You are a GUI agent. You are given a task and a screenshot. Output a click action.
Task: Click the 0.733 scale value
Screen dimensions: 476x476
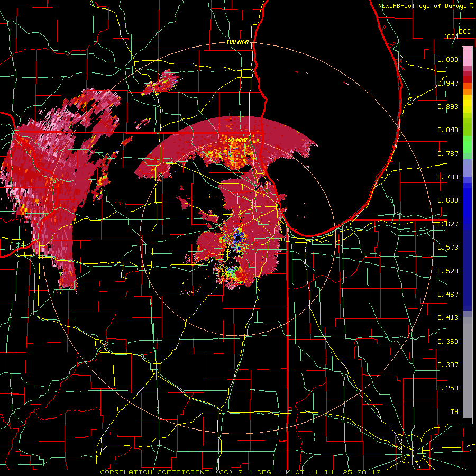448,177
